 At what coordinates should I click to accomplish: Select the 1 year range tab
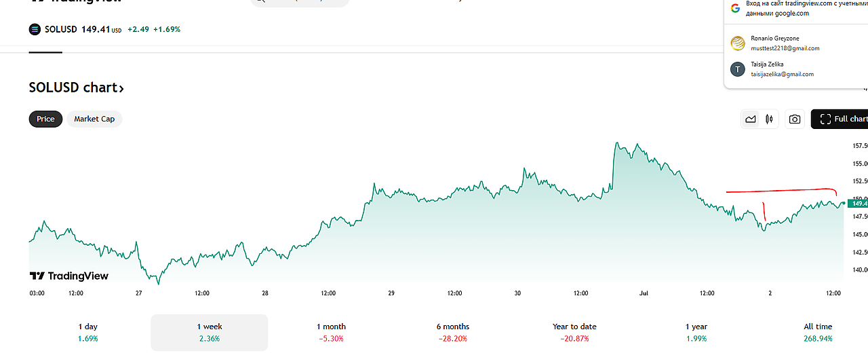(x=696, y=332)
